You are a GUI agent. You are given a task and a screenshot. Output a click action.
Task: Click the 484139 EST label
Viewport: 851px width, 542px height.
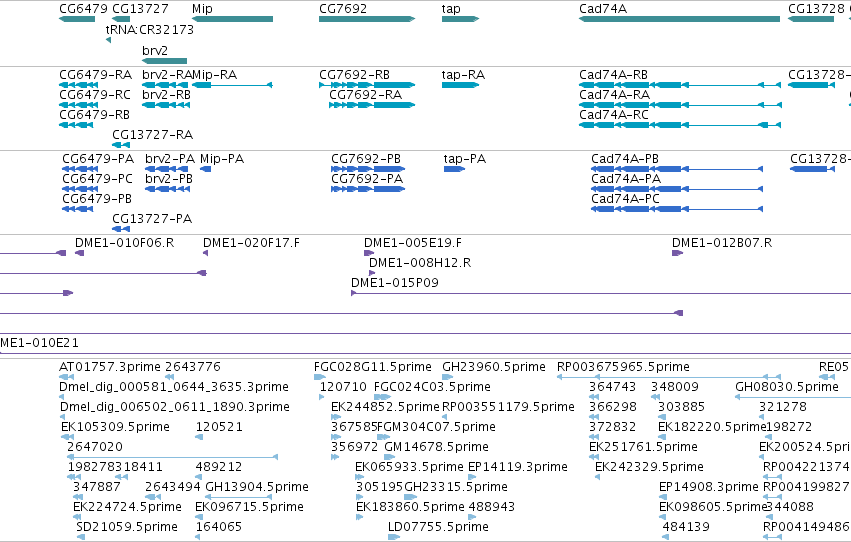click(686, 527)
